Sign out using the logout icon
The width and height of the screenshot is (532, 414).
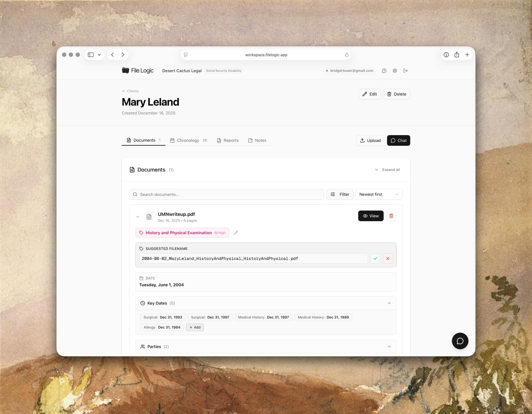tap(405, 71)
